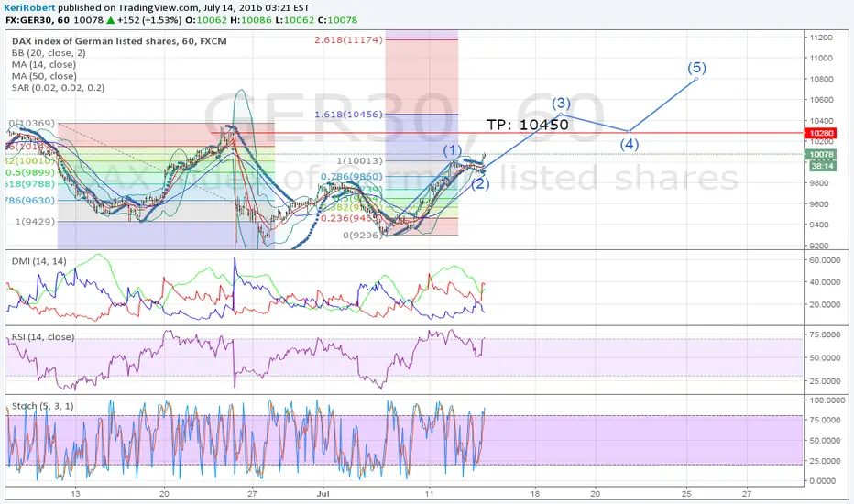Click the SAR (0.02, 0.02, 0.2) label
Image resolution: width=854 pixels, height=504 pixels.
tap(59, 88)
